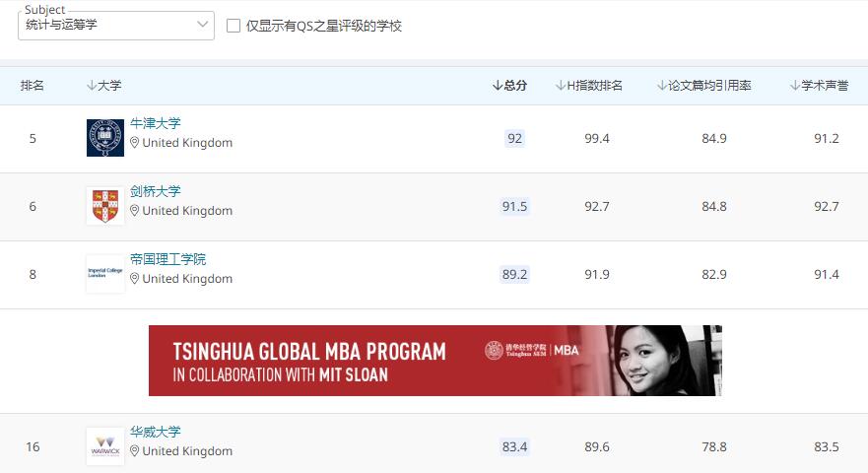Select total score 92 for 牛津大学
Viewport: 868px width, 473px height.
click(515, 138)
